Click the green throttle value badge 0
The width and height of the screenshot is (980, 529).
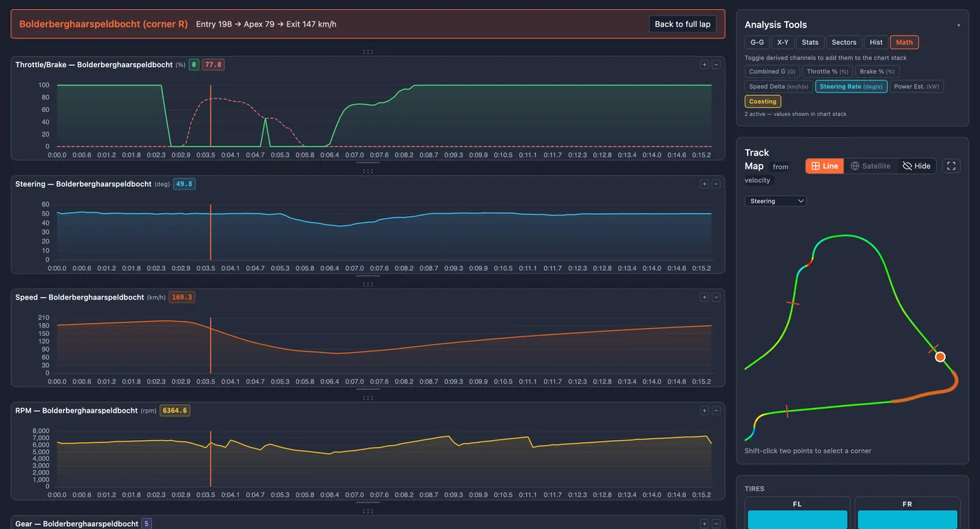tap(194, 64)
